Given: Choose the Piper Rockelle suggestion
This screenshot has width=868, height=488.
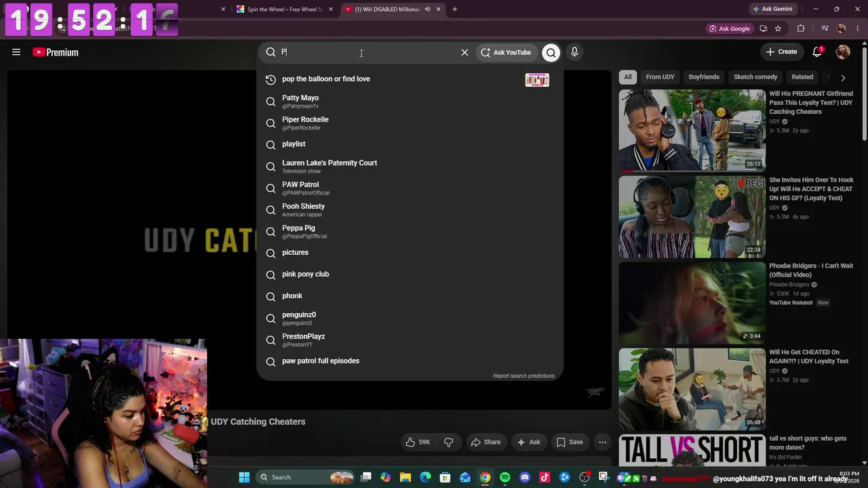Looking at the screenshot, I should (410, 123).
